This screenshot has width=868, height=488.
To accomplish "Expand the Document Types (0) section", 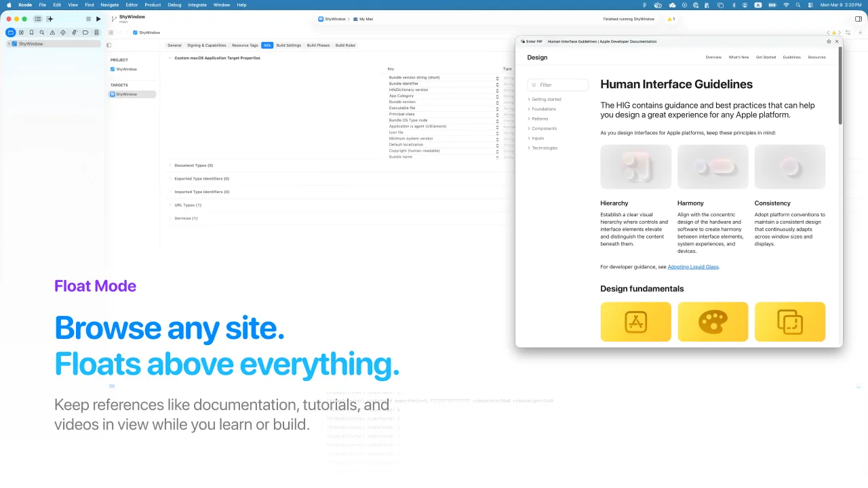I will point(191,165).
